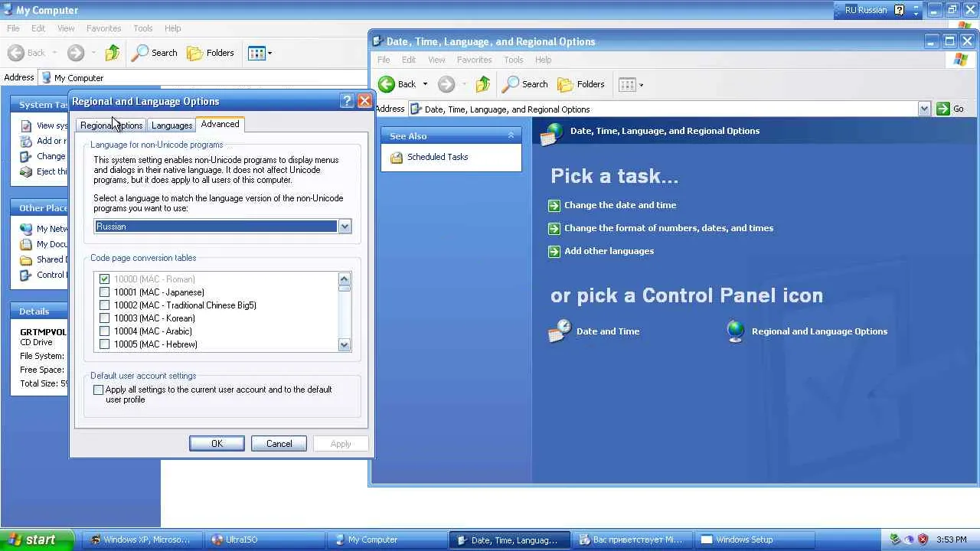
Task: Open Tools menu in Date, Time, Language window
Action: (513, 60)
